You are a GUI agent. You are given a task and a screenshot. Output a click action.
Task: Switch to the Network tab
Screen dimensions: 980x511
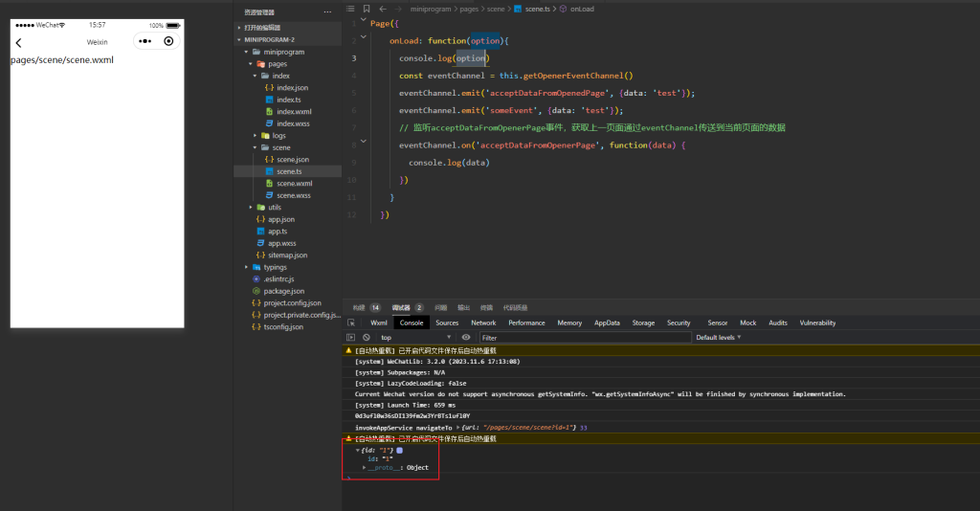click(483, 322)
